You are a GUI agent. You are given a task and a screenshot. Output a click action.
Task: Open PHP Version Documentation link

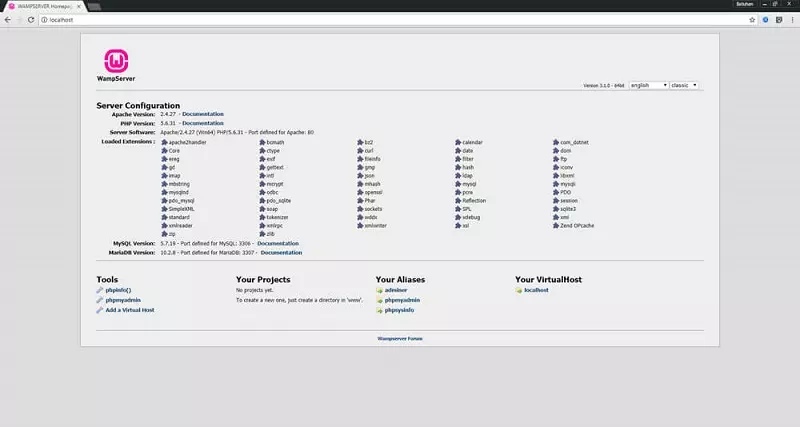click(203, 123)
